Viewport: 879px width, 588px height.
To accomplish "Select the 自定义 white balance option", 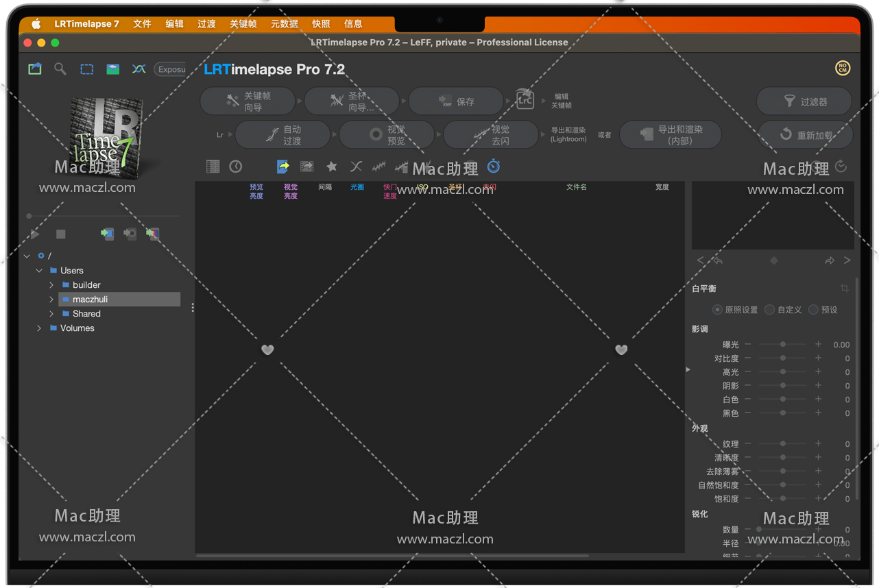I will [770, 310].
